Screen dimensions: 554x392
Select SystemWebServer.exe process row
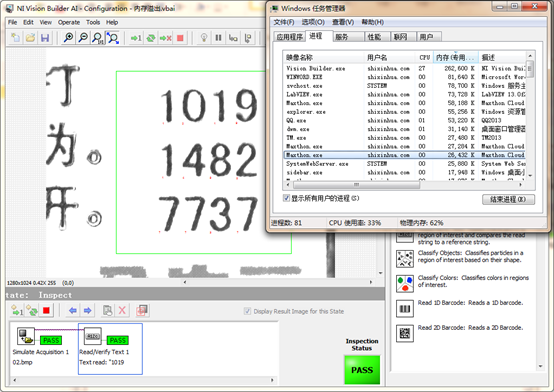point(405,164)
